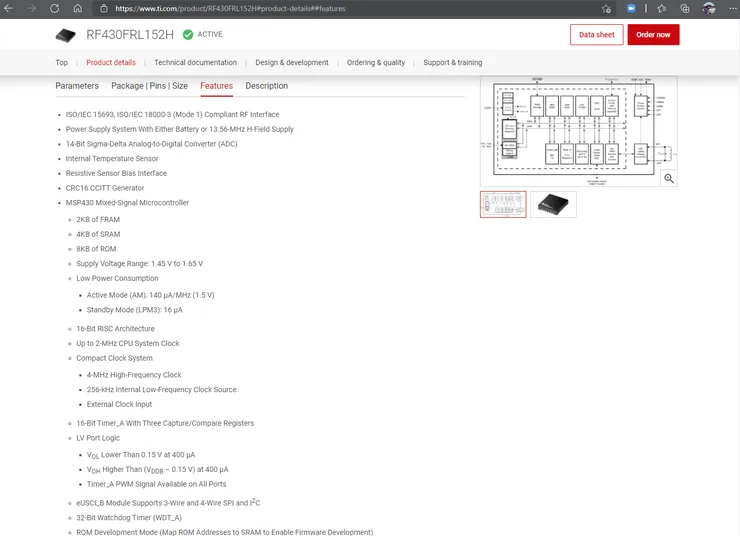This screenshot has height=536, width=740.
Task: Go to Ordering & quality section
Action: tap(376, 63)
